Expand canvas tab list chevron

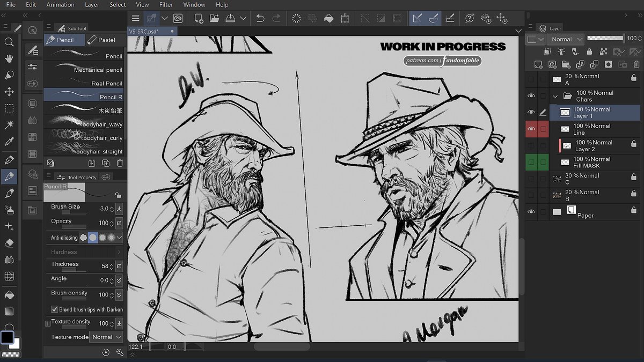(x=518, y=31)
